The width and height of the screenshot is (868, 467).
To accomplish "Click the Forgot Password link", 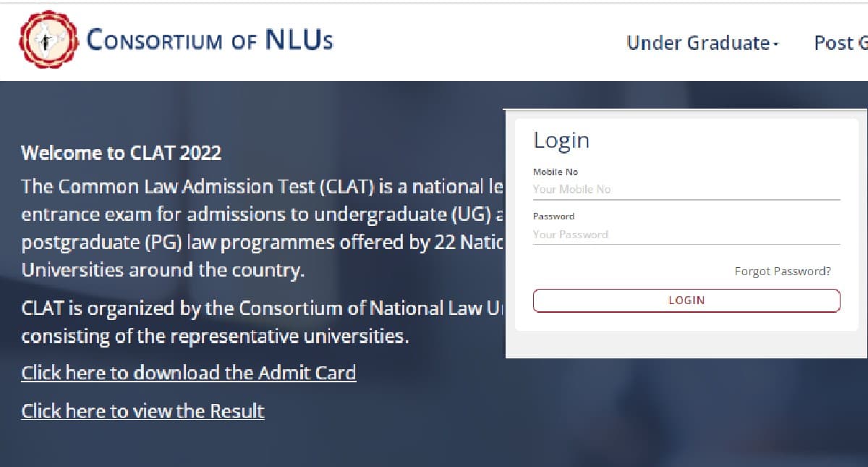I will tap(782, 271).
